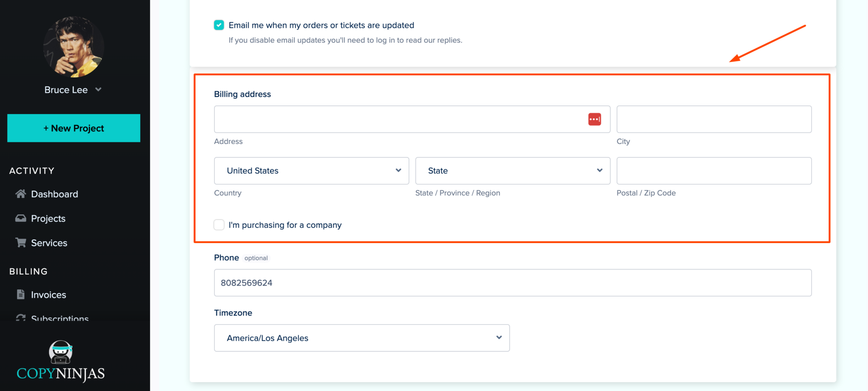Focus the billing Address input field

[x=412, y=119]
